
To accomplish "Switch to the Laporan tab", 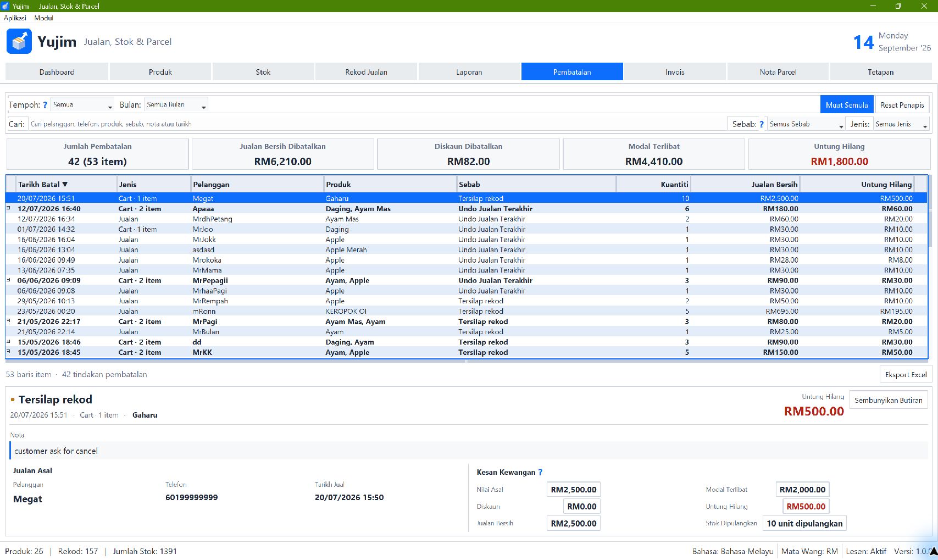I will [469, 72].
